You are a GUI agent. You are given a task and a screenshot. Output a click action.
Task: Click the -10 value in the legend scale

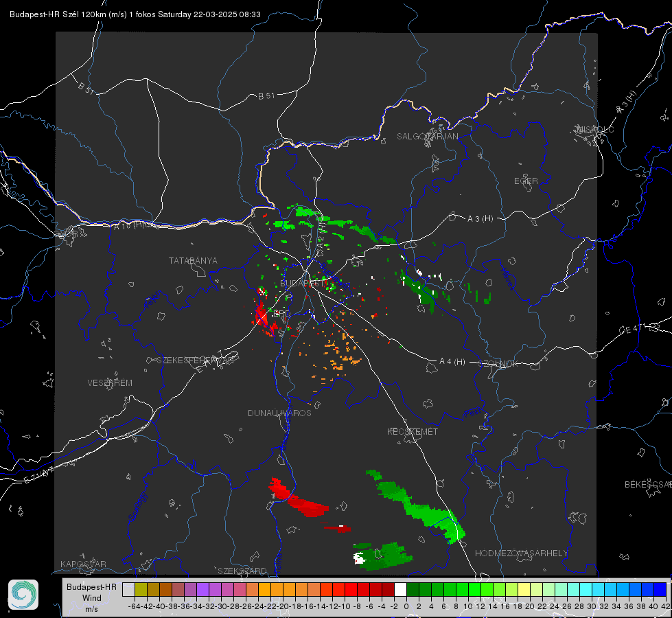click(x=344, y=606)
